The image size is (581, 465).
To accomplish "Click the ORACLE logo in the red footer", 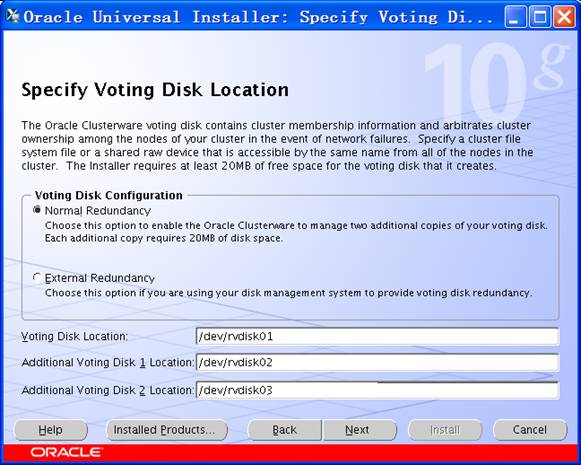I will pyautogui.click(x=66, y=452).
